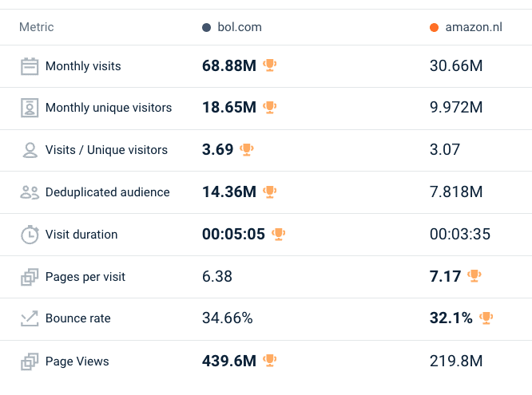Click the orange dot before amazon.nl
532x395 pixels.
434,28
